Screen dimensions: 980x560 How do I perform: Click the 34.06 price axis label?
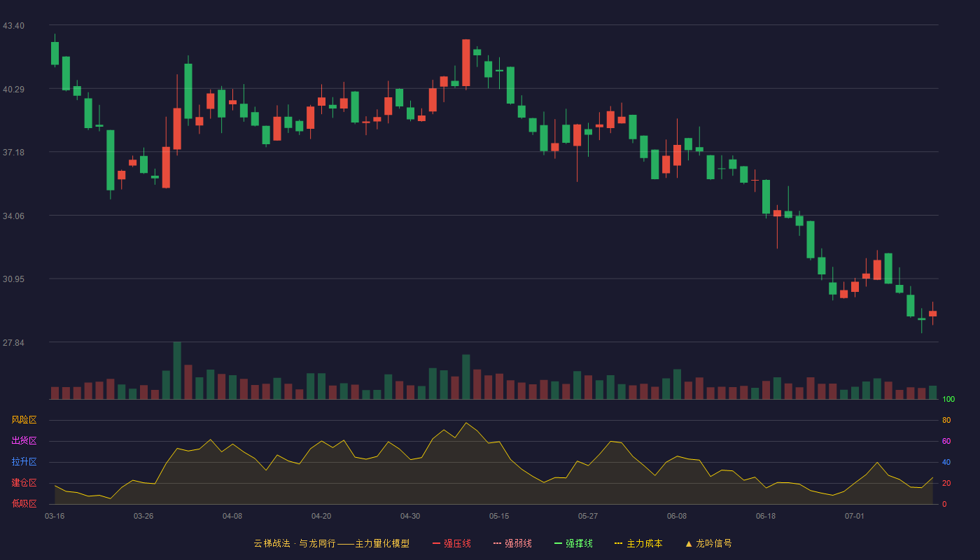tap(13, 216)
